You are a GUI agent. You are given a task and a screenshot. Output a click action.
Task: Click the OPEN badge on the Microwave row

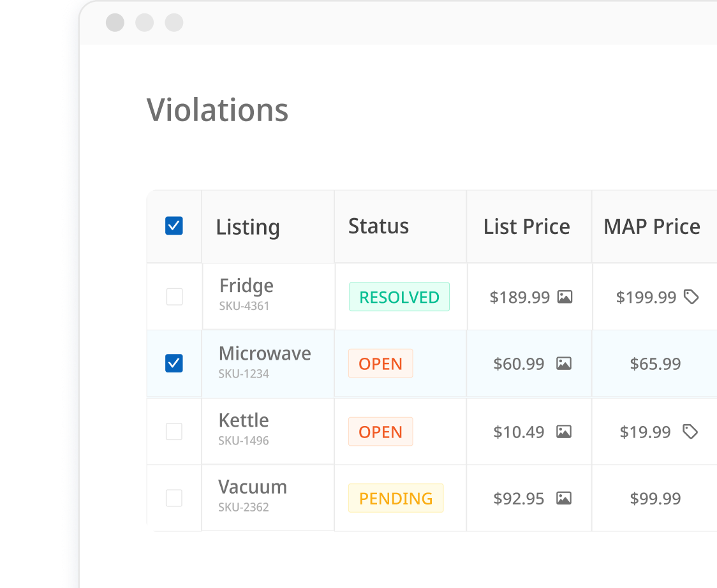[380, 364]
